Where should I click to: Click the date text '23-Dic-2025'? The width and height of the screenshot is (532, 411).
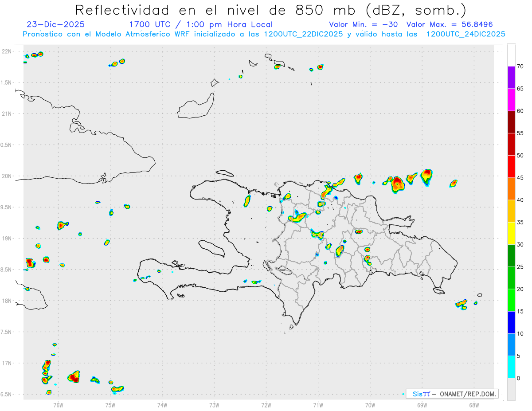coord(55,24)
